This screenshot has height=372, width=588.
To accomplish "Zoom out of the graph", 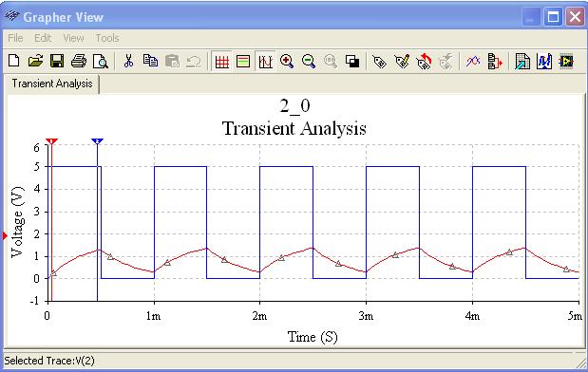I will click(x=309, y=61).
